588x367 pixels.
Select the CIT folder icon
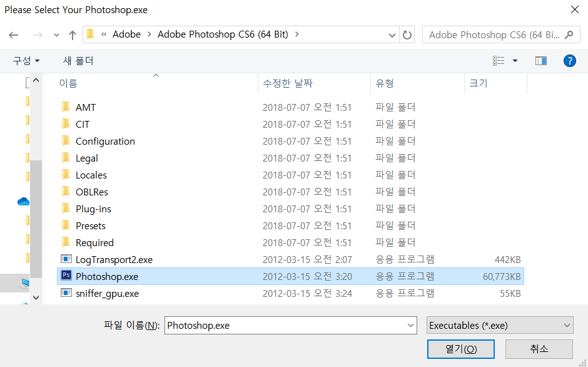click(x=66, y=124)
